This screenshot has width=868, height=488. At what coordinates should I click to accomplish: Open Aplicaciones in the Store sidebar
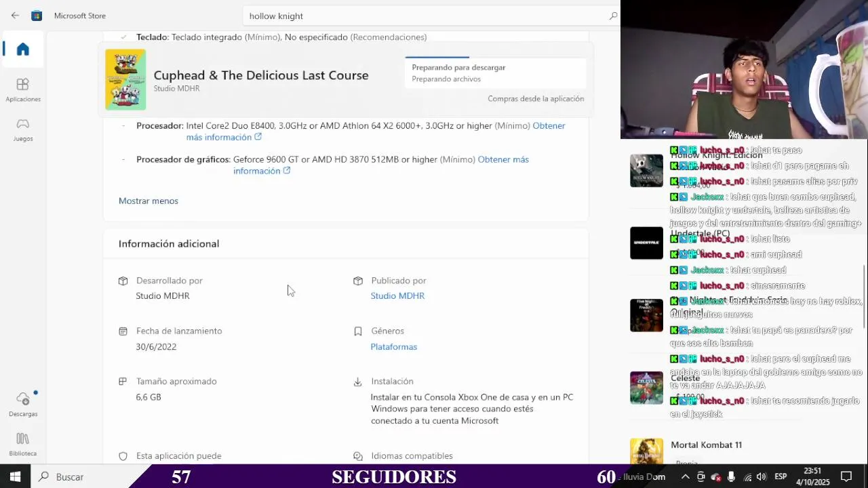[x=23, y=90]
